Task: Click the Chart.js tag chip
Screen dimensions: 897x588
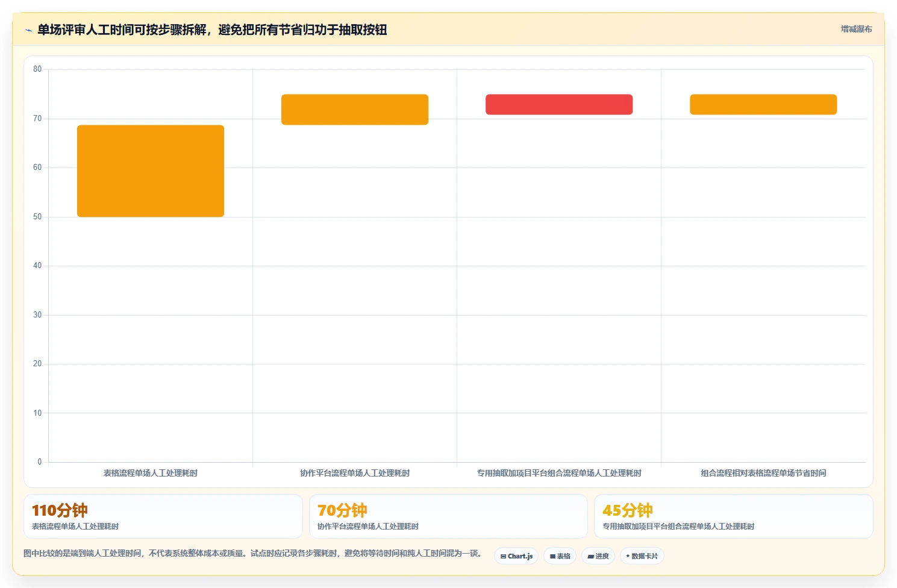Action: pos(516,556)
